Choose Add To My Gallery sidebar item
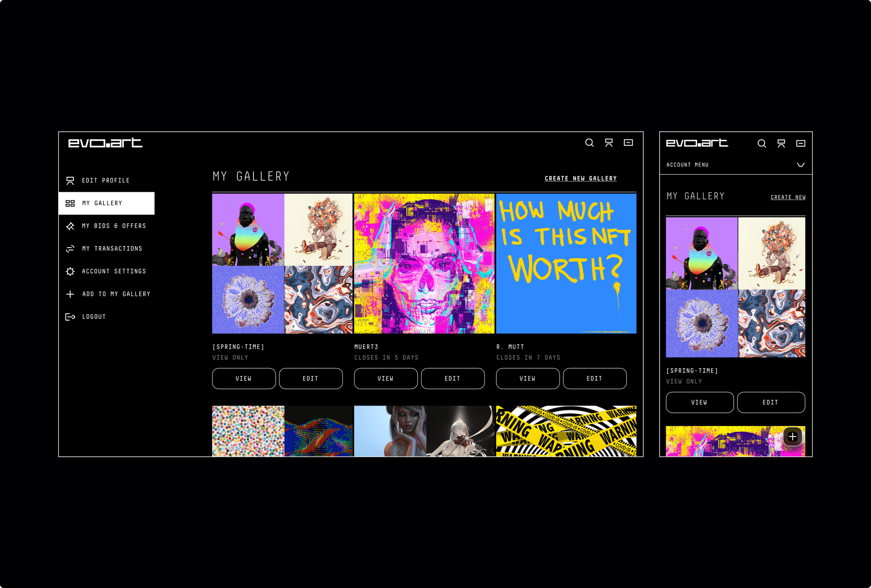 (x=116, y=294)
